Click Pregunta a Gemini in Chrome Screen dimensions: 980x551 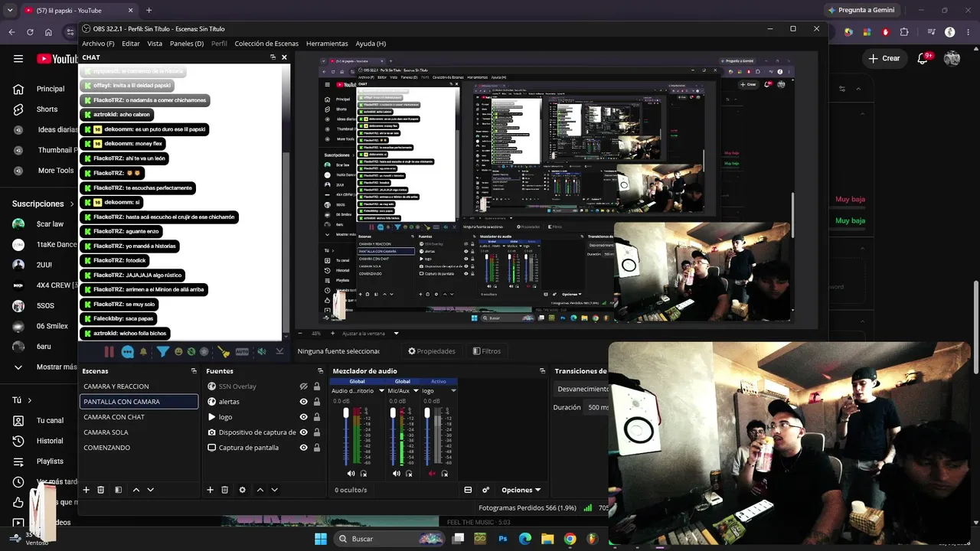point(861,10)
